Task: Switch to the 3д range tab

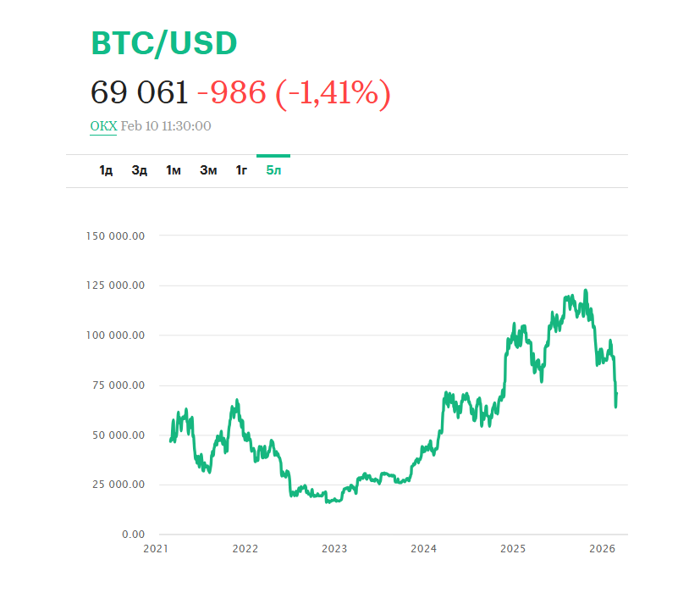Action: coord(140,170)
